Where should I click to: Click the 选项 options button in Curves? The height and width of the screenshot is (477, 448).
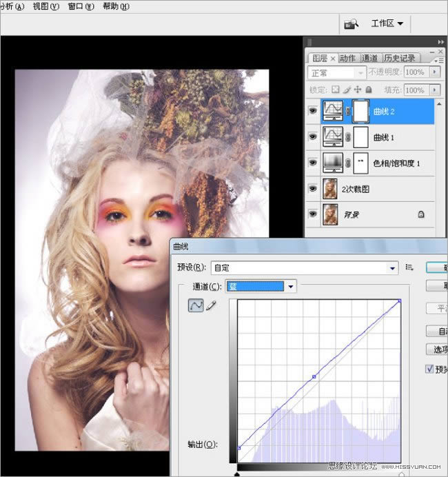[x=437, y=349]
